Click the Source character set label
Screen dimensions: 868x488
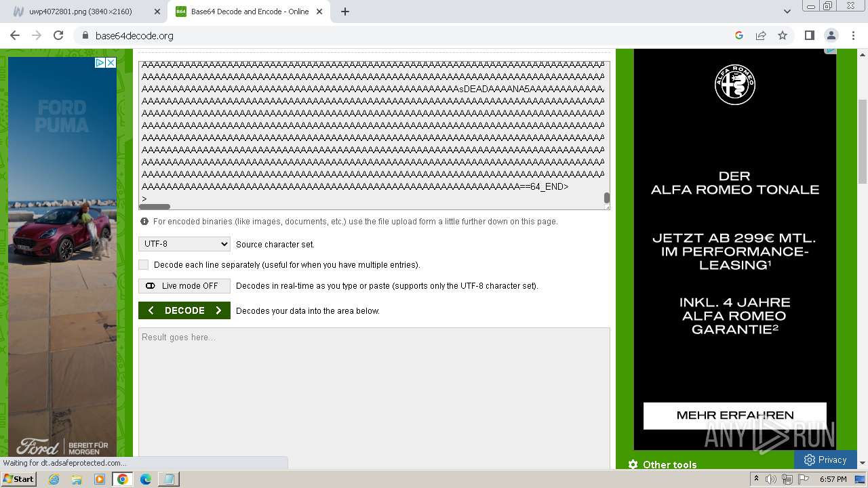coord(275,245)
